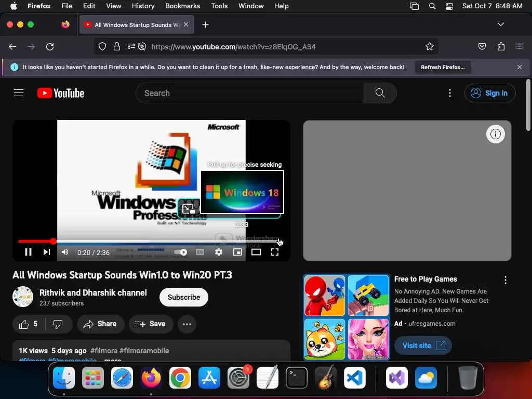The image size is (532, 399).
Task: Open the File menu
Action: (x=67, y=6)
